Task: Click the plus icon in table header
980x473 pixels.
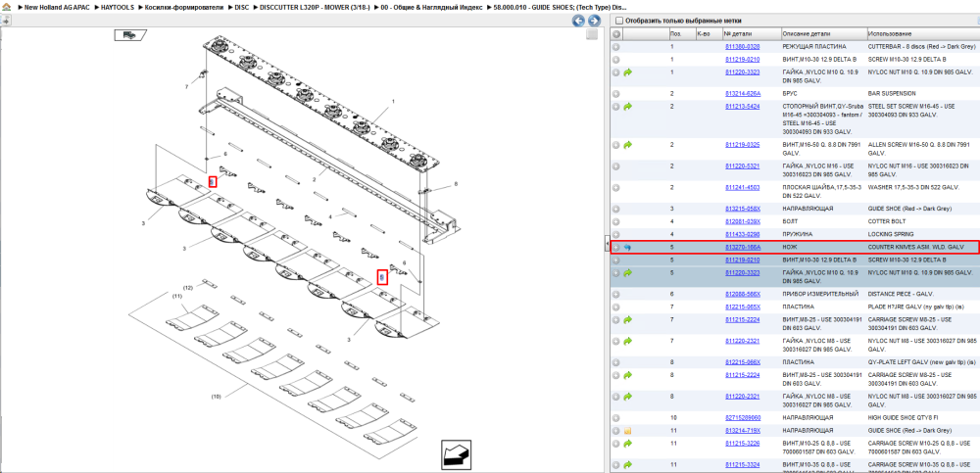Action: click(x=616, y=33)
